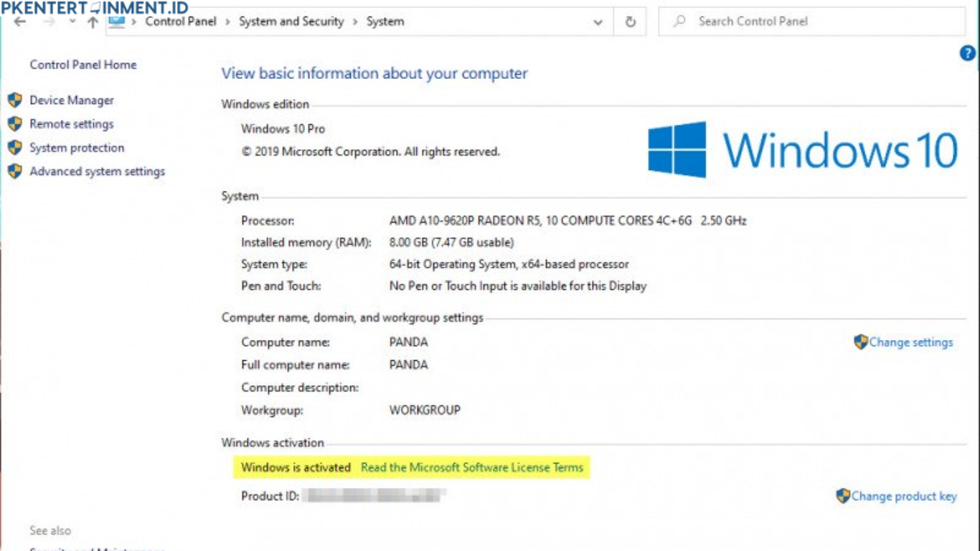Click the refresh button in address bar
This screenshot has height=551, width=980.
click(x=630, y=22)
